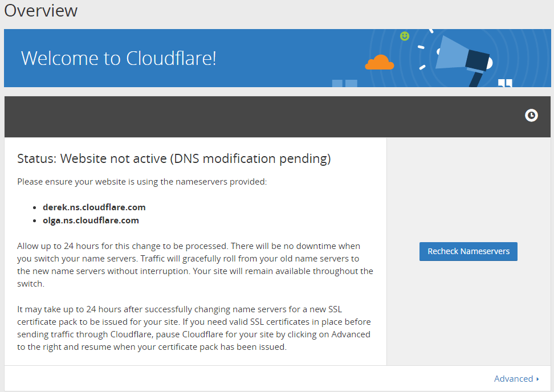
Task: Click the megaphone illustration in the banner
Action: click(463, 60)
